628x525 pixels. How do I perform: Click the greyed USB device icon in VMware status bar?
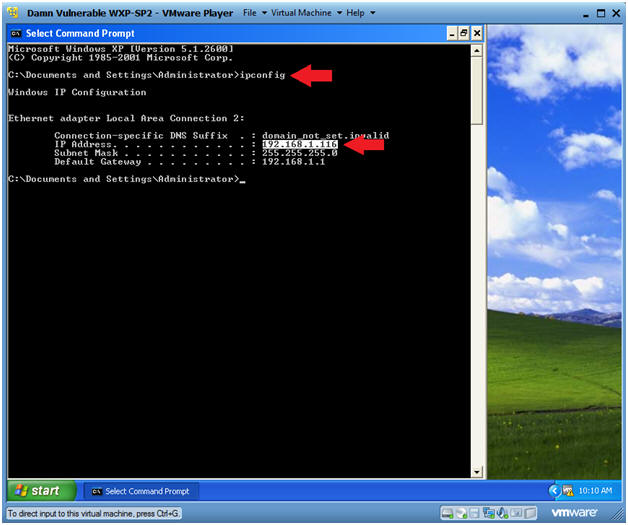(x=516, y=513)
